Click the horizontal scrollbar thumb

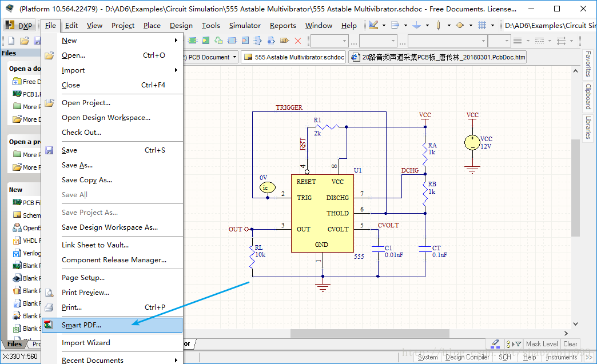click(x=370, y=334)
